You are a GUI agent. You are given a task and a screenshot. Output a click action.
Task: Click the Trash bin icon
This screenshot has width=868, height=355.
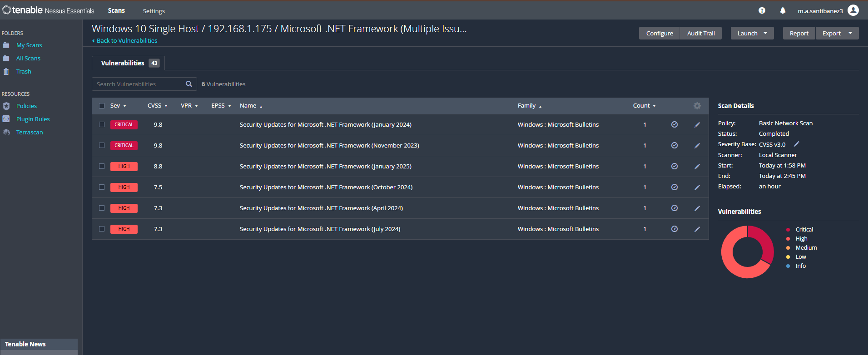pyautogui.click(x=6, y=71)
